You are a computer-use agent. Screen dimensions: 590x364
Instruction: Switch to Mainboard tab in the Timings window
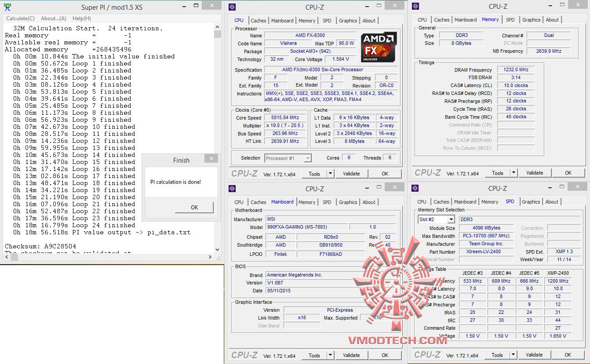466,20
